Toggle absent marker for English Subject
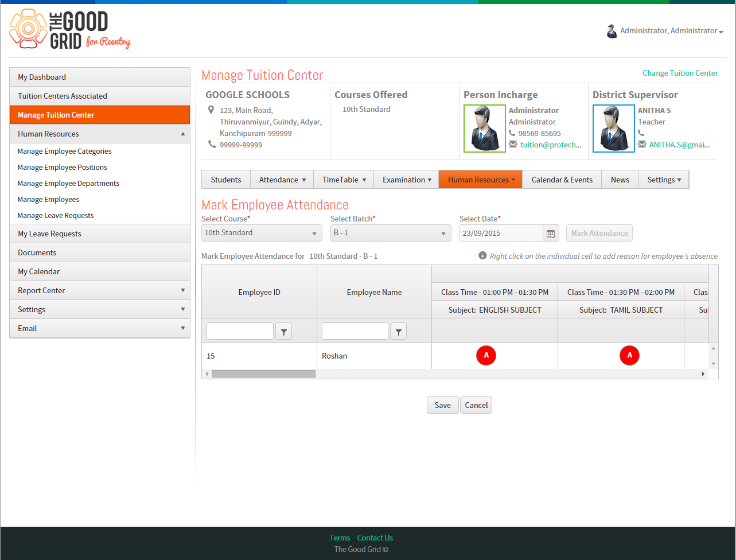Image resolution: width=736 pixels, height=560 pixels. coord(486,356)
